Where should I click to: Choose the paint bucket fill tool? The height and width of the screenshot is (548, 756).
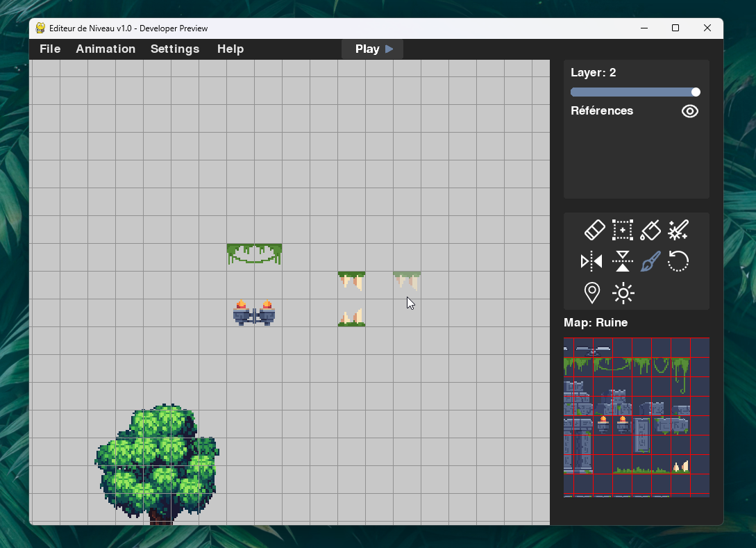(x=650, y=230)
